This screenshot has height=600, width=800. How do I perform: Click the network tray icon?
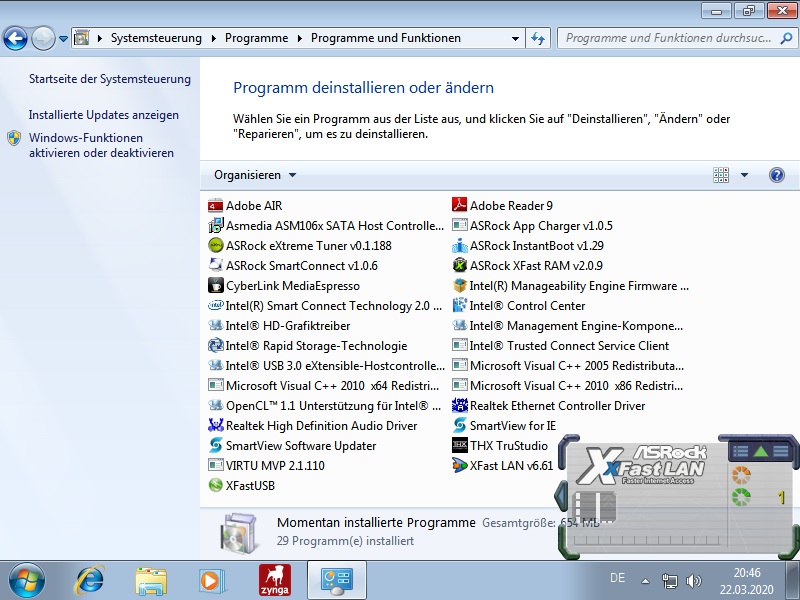669,581
